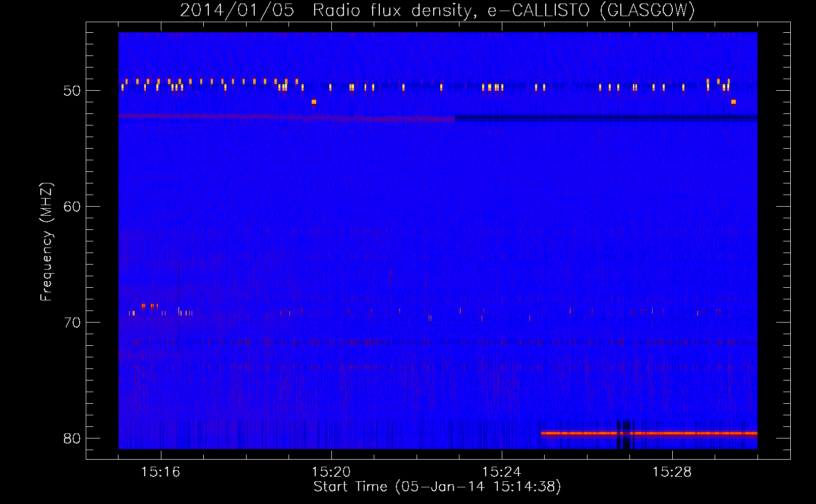
Task: Click the 15:20 time tick label
Action: (x=331, y=472)
